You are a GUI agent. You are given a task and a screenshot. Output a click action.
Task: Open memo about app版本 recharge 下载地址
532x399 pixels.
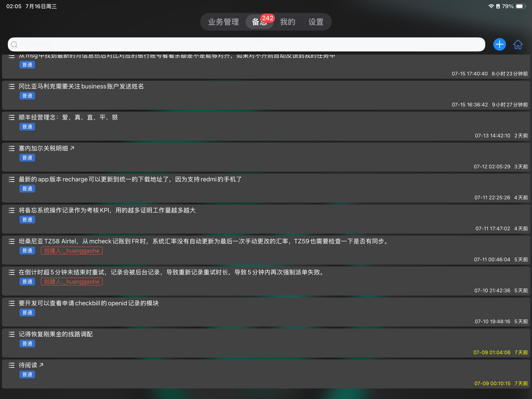pos(130,179)
